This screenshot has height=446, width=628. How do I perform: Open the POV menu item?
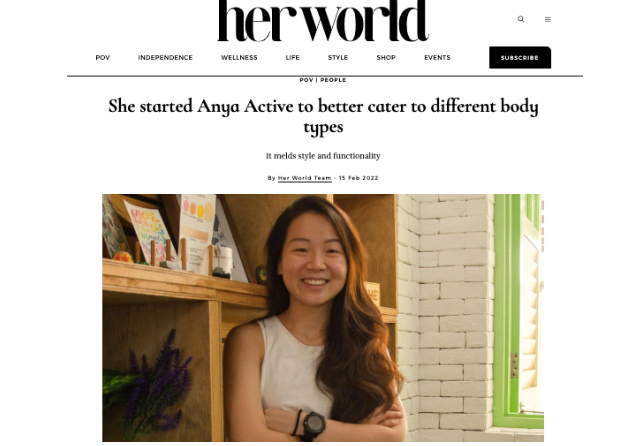point(103,58)
